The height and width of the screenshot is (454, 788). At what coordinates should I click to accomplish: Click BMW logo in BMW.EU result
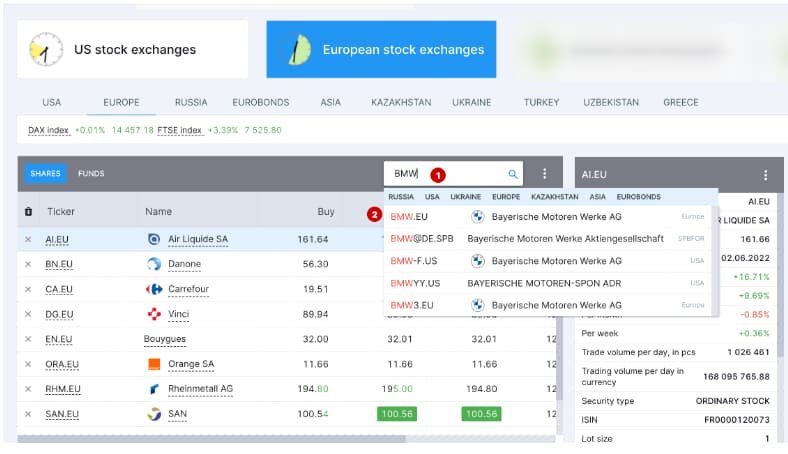coord(477,217)
